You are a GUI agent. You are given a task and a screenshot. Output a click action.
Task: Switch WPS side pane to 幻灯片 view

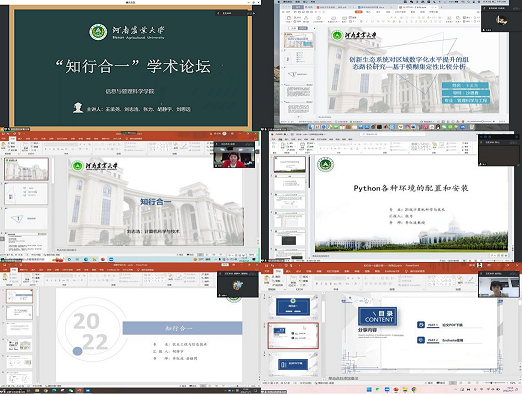(303, 28)
